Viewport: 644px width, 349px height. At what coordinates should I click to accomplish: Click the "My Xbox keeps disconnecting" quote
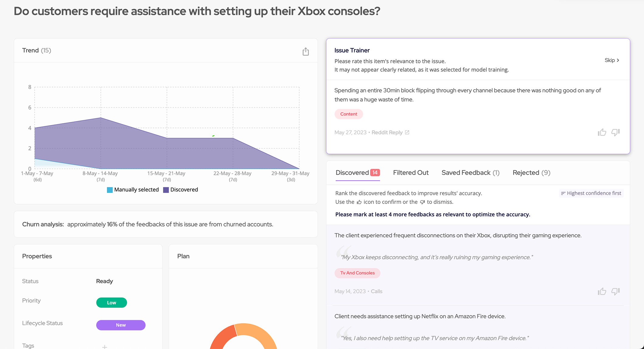pos(437,257)
